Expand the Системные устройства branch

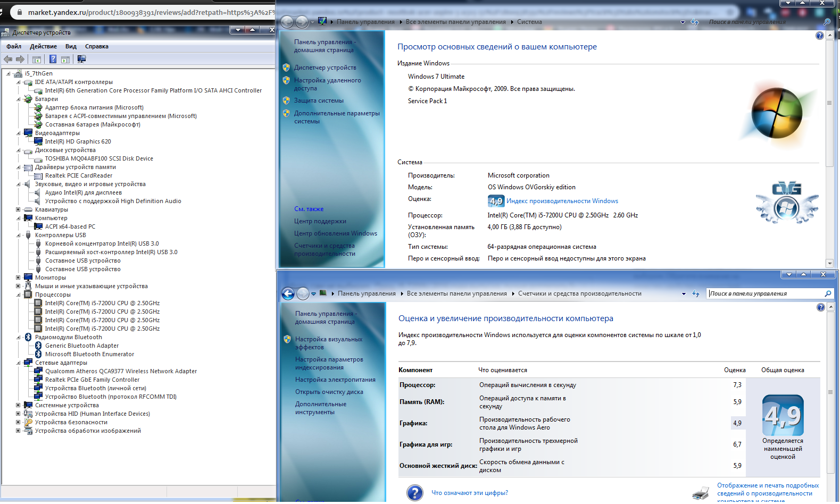(18, 405)
